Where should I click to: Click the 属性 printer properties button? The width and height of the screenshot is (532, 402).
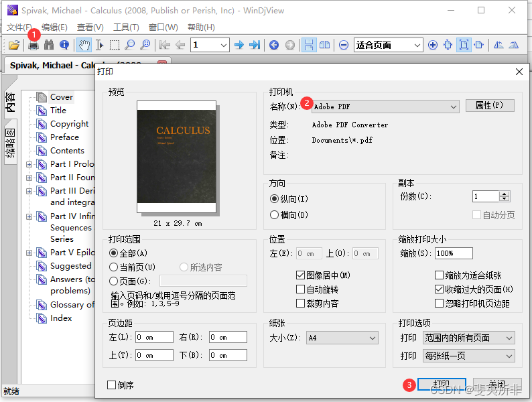click(490, 105)
